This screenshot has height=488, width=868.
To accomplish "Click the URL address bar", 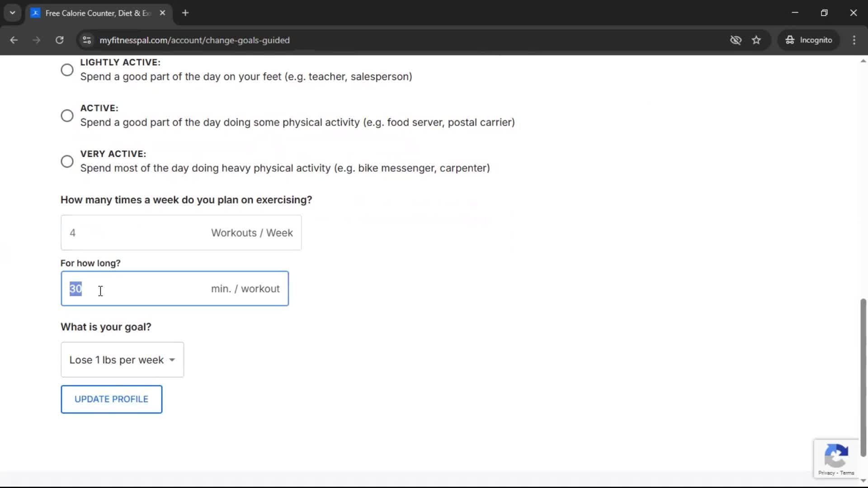I will coord(407,40).
